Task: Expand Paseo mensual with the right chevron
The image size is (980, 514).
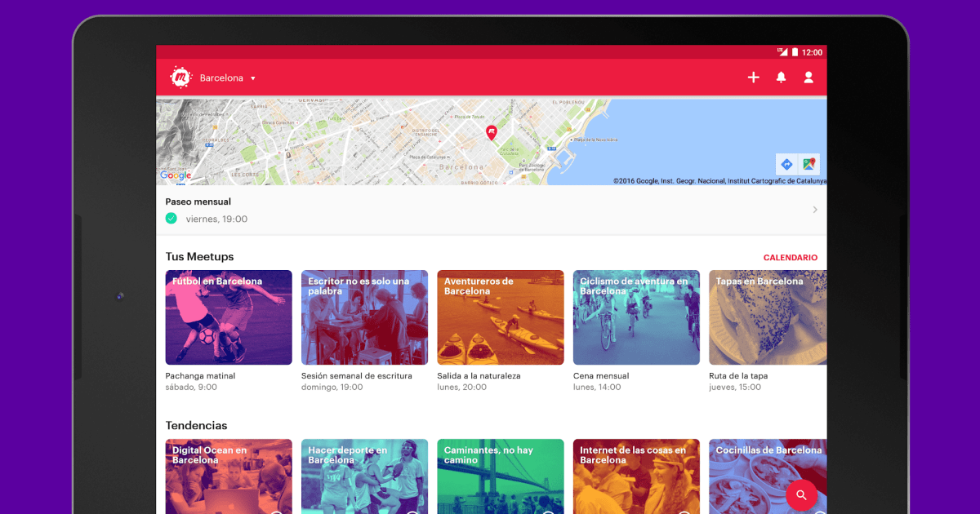Action: click(814, 209)
